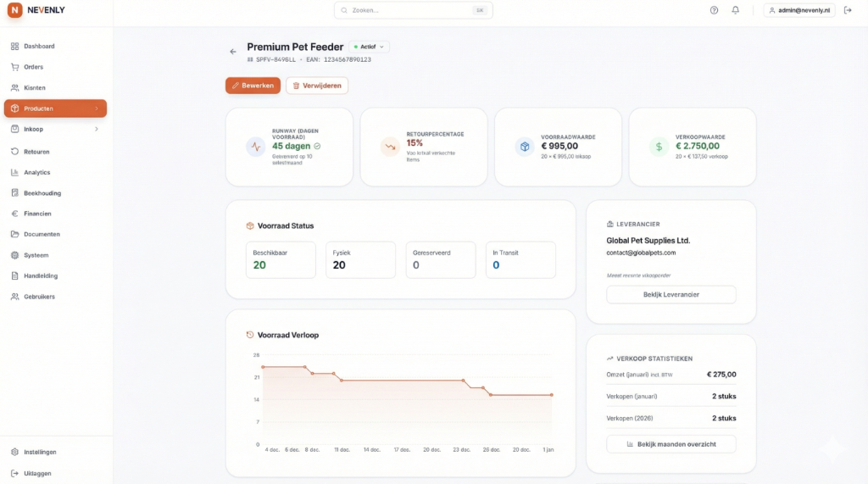Click the Gereserveerd stock tile
The width and height of the screenshot is (868, 484).
pyautogui.click(x=441, y=259)
